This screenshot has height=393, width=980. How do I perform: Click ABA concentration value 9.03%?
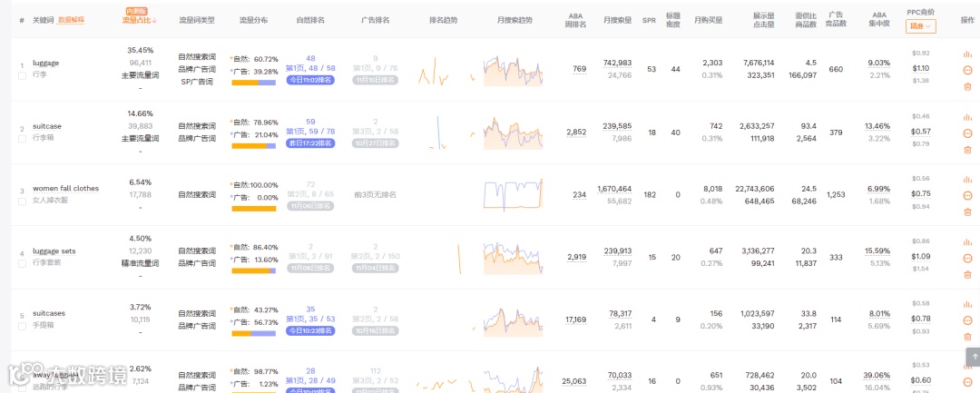point(879,64)
